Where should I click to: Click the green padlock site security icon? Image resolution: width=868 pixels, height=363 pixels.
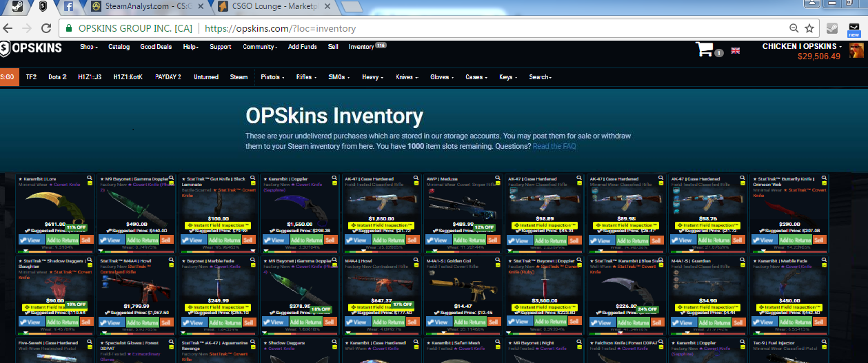point(70,29)
